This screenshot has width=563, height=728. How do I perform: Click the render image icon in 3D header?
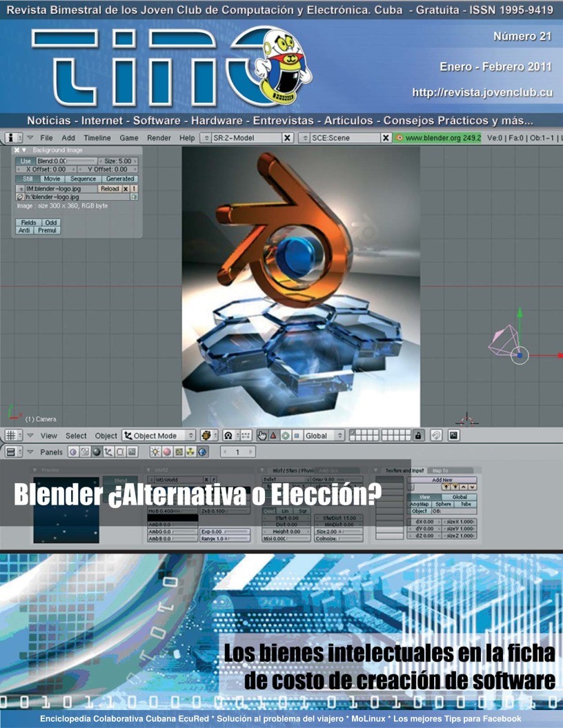(454, 436)
